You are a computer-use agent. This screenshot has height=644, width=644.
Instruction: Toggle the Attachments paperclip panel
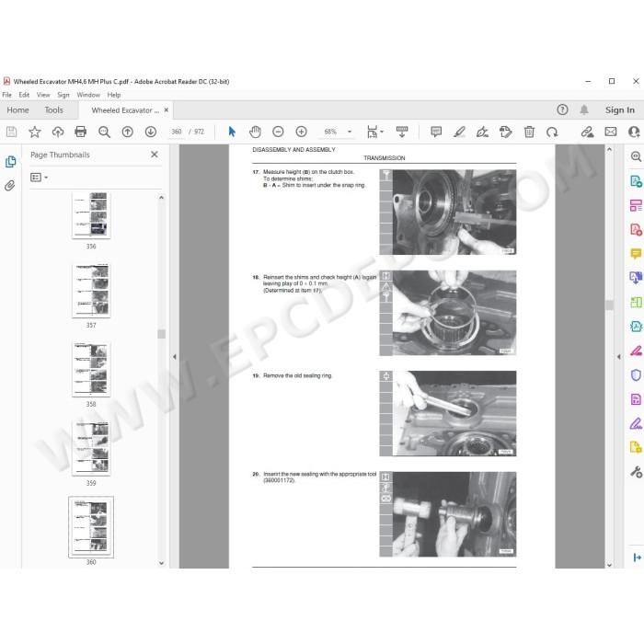(x=10, y=186)
